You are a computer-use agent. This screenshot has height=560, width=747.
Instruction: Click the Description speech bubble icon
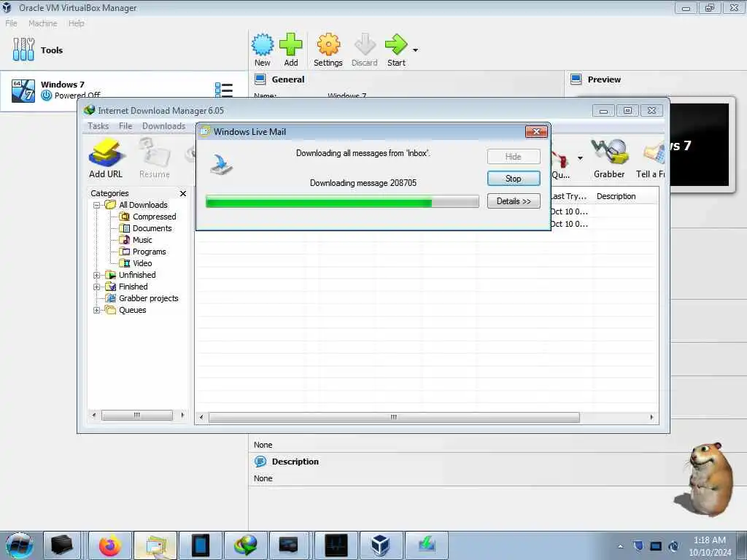coord(260,462)
